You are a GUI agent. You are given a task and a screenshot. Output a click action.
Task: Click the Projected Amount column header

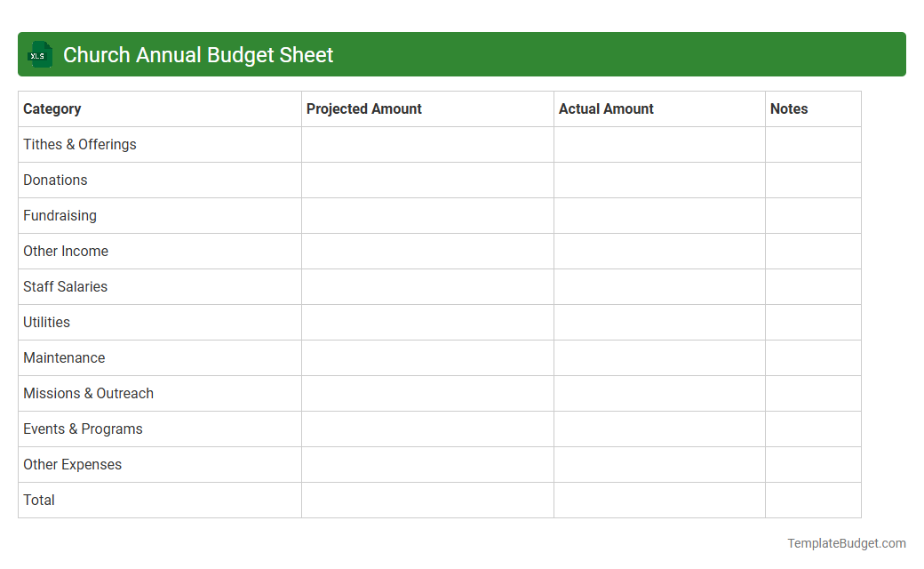tap(364, 108)
